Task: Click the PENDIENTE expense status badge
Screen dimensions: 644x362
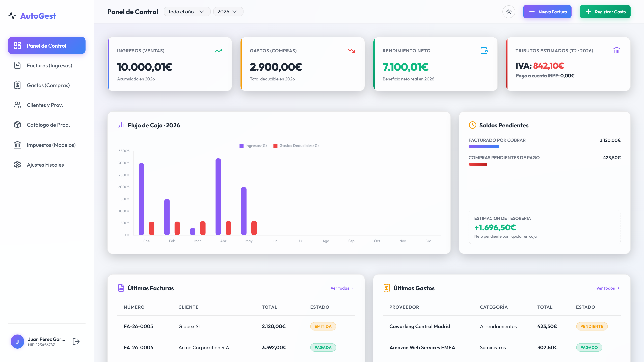Action: [x=592, y=326]
